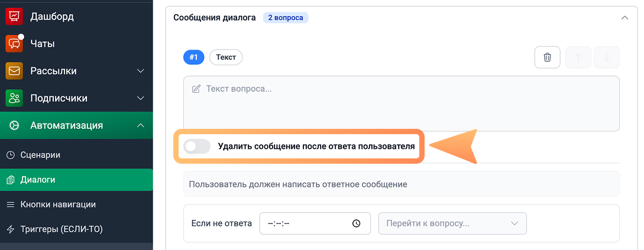
Task: Collapse the Сообщения диалога section
Action: 624,18
